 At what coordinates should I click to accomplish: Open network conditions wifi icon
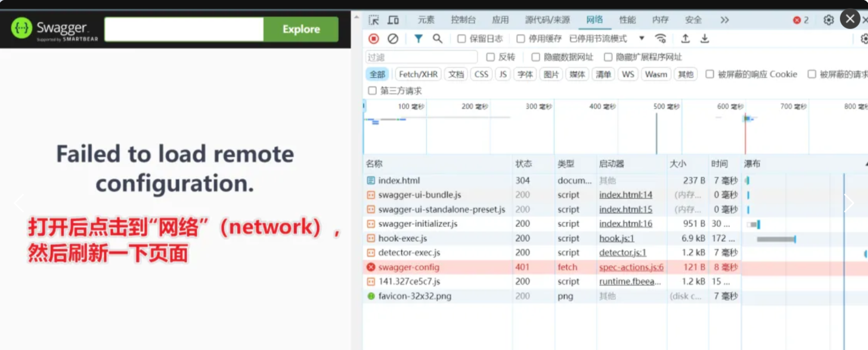pos(660,39)
